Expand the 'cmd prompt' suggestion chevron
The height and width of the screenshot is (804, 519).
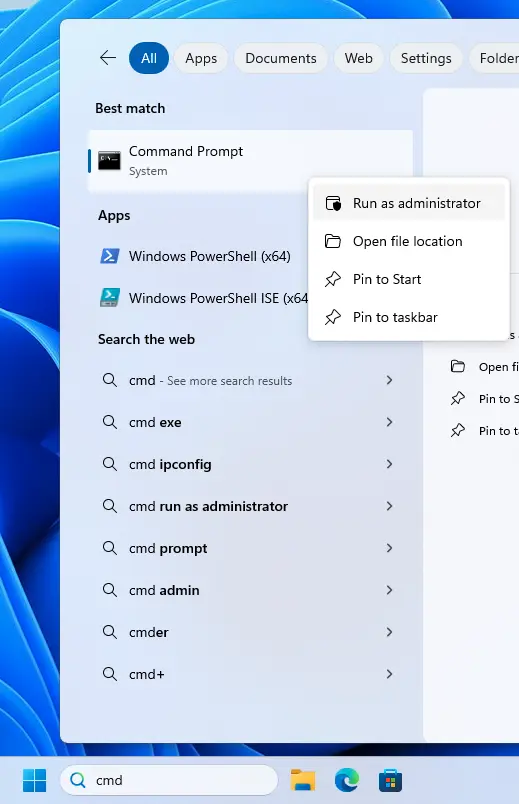[x=389, y=549]
